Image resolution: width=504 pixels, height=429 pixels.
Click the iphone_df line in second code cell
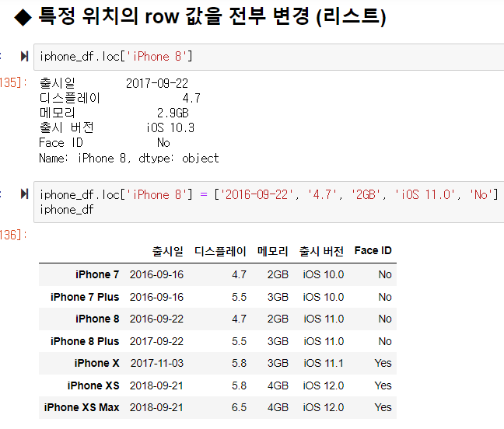(x=67, y=210)
